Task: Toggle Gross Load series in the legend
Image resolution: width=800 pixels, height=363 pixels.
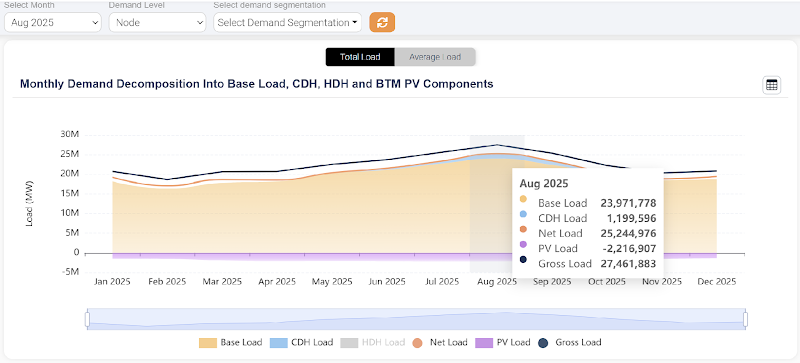Action: tap(569, 343)
